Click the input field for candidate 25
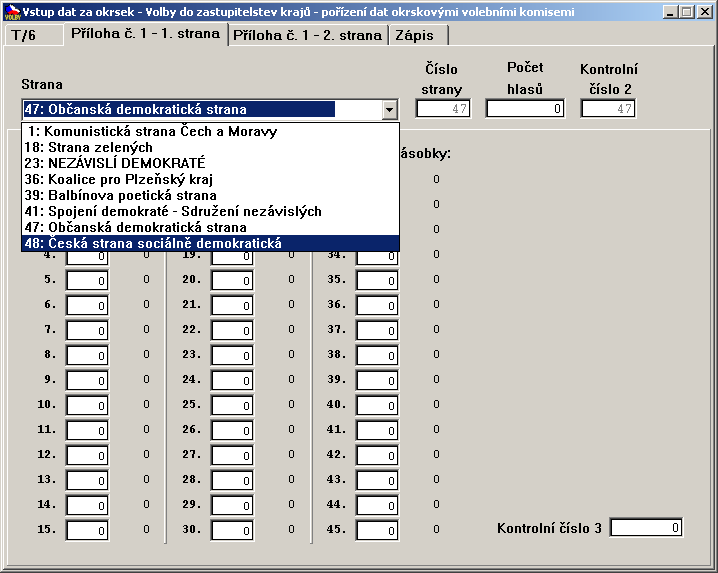This screenshot has width=718, height=573. tap(232, 405)
